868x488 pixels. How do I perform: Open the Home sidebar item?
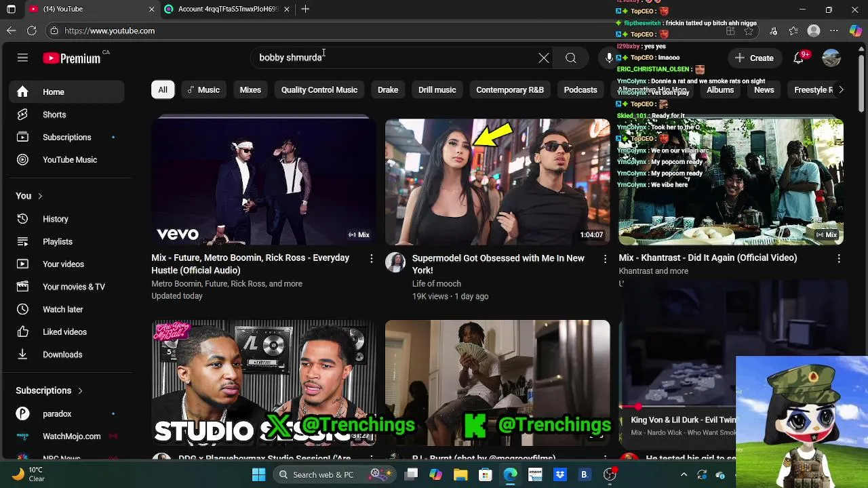(x=66, y=92)
